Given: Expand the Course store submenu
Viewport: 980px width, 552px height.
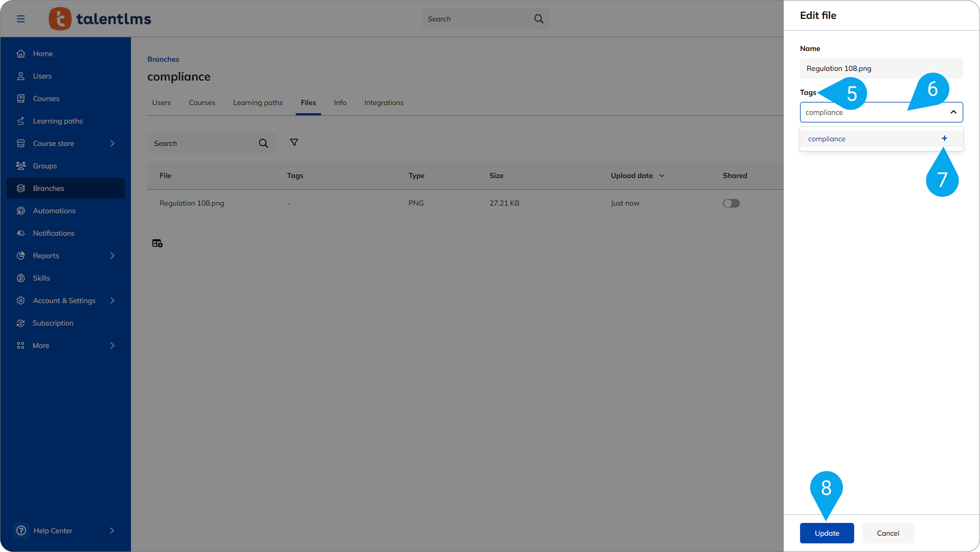Looking at the screenshot, I should [112, 144].
